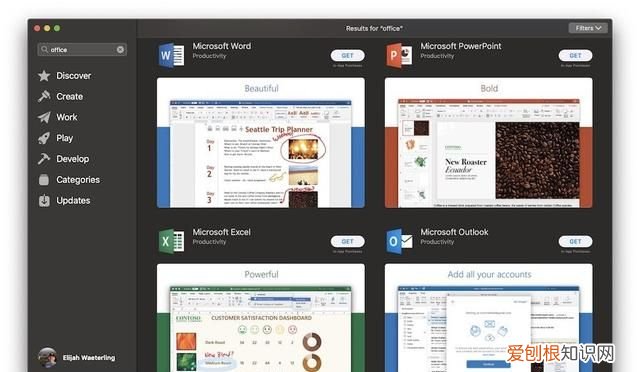Open Microsoft Outlook app icon
The image size is (640, 372).
pyautogui.click(x=399, y=241)
